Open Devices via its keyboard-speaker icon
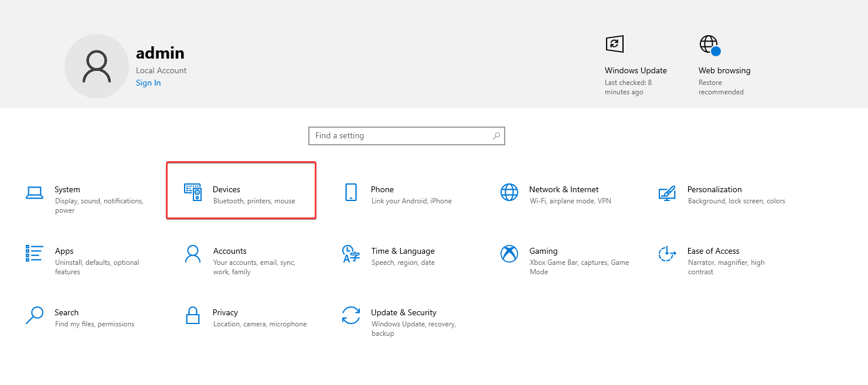This screenshot has width=868, height=385. pos(193,192)
